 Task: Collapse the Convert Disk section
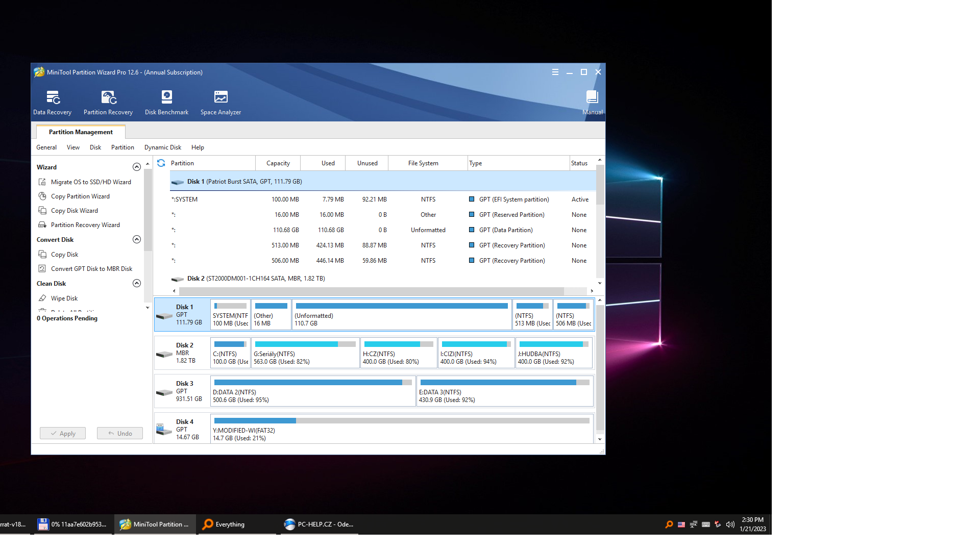tap(137, 240)
